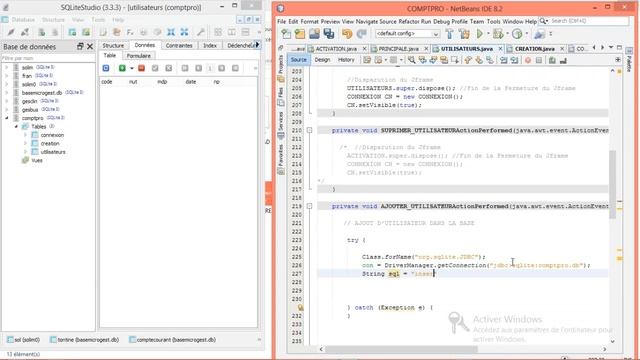Viewport: 640px width, 360px height.
Task: Open dropdown arrow beside the insert row icon
Action: click(132, 68)
